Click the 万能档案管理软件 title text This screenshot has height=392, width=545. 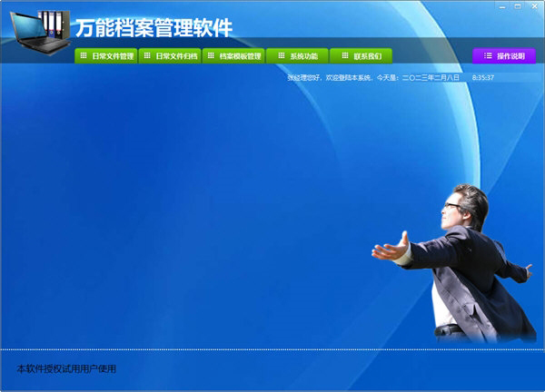pos(154,28)
